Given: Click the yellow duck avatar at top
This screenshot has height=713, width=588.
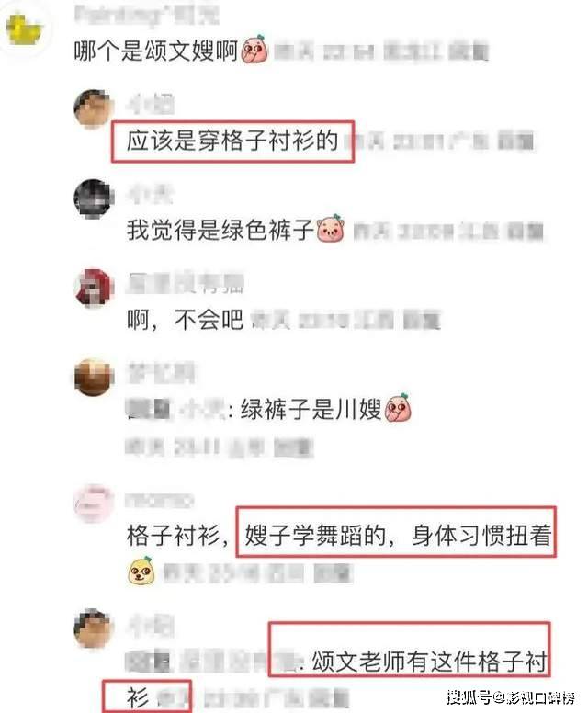Looking at the screenshot, I should tap(24, 28).
